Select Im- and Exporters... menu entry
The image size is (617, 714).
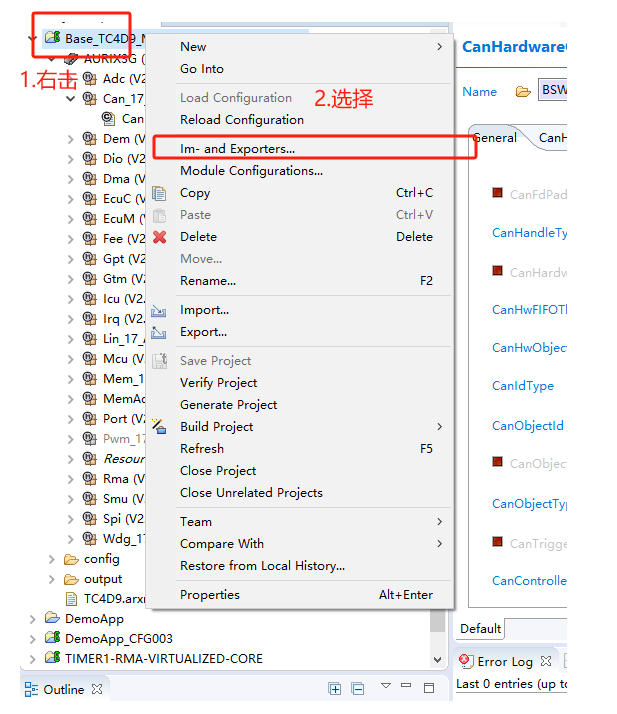(237, 149)
